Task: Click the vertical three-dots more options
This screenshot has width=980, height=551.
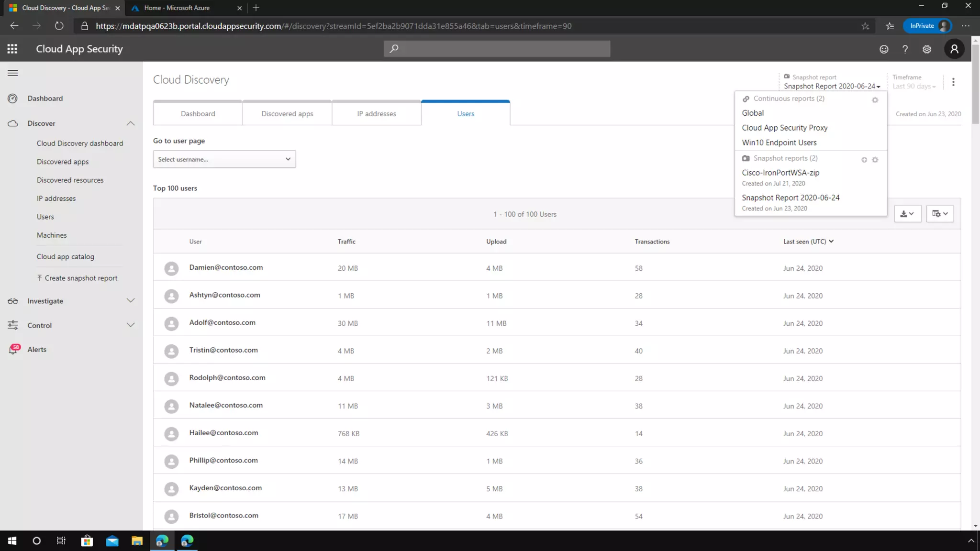Action: point(953,82)
